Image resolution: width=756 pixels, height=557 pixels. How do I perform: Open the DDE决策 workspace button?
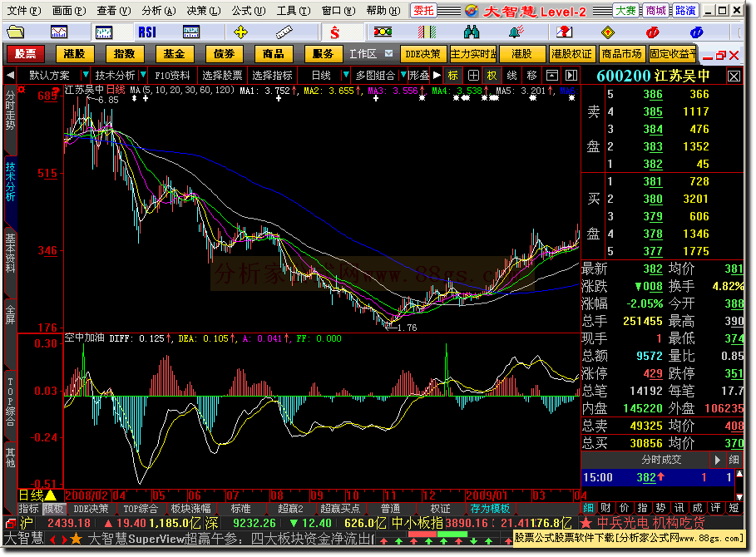[x=422, y=54]
